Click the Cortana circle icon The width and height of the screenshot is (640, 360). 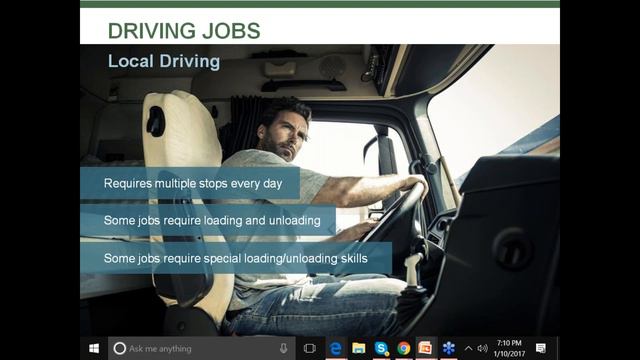(120, 348)
